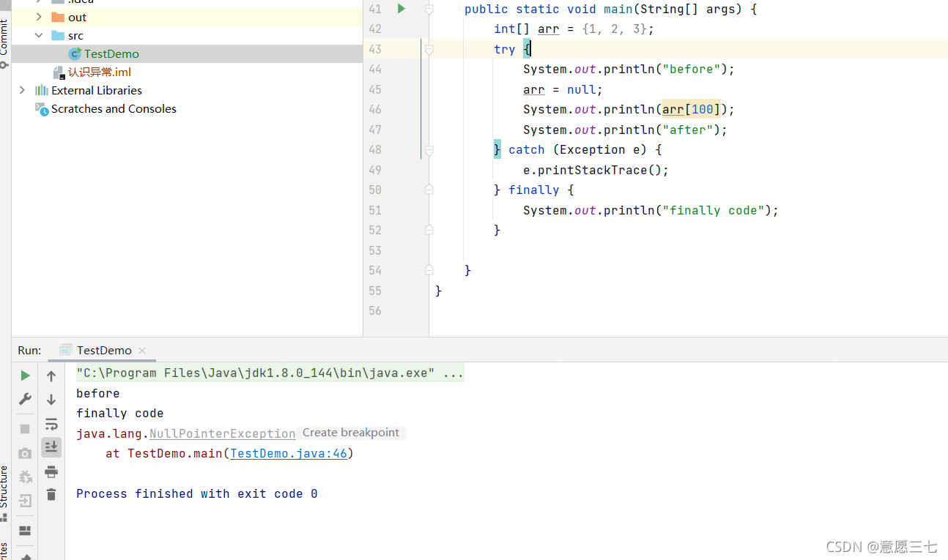Image resolution: width=948 pixels, height=560 pixels.
Task: Click the println("before") statement
Action: tap(629, 69)
